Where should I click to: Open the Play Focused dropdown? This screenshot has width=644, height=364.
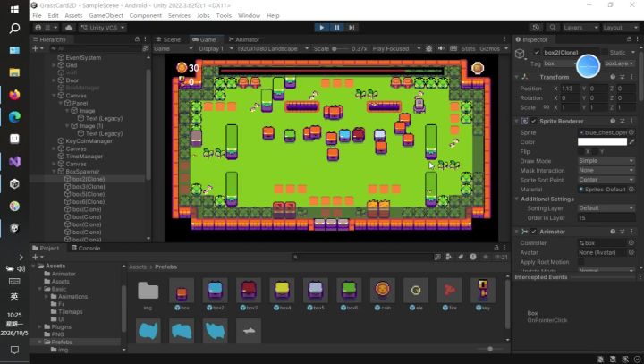396,48
